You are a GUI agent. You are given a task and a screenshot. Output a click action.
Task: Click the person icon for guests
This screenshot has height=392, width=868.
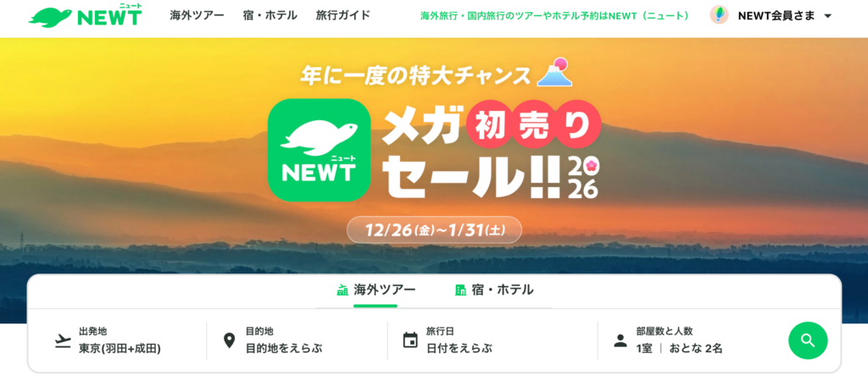620,340
